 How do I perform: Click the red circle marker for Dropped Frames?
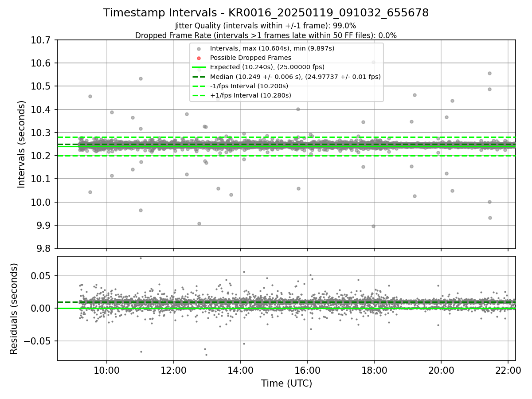coord(199,58)
